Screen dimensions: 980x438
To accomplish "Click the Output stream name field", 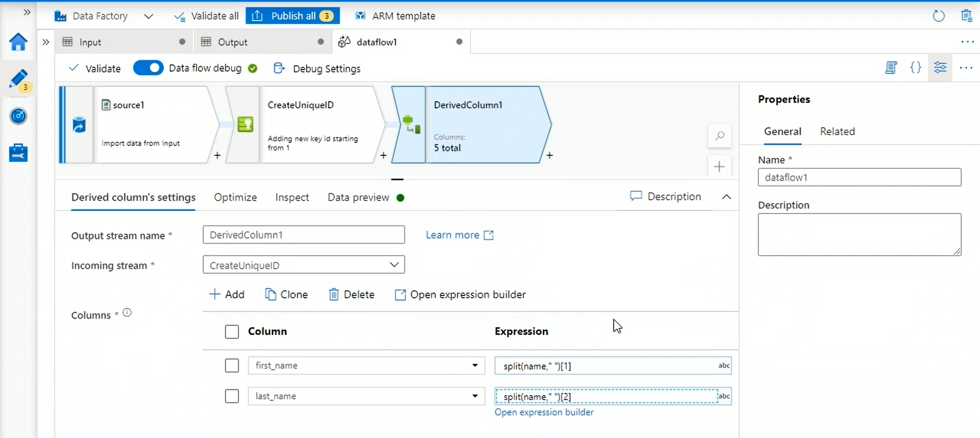I will click(304, 235).
